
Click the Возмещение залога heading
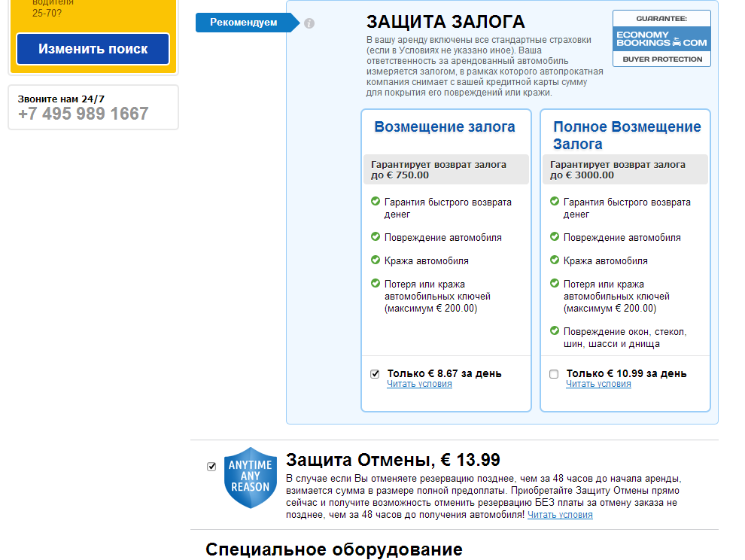[445, 127]
